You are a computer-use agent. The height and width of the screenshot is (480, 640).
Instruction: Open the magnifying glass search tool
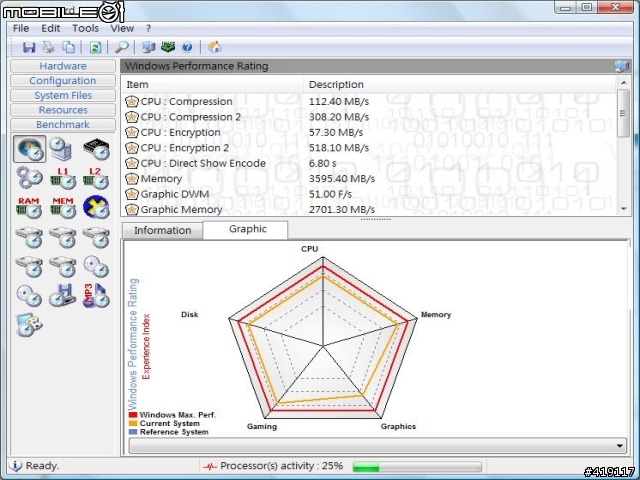[121, 47]
